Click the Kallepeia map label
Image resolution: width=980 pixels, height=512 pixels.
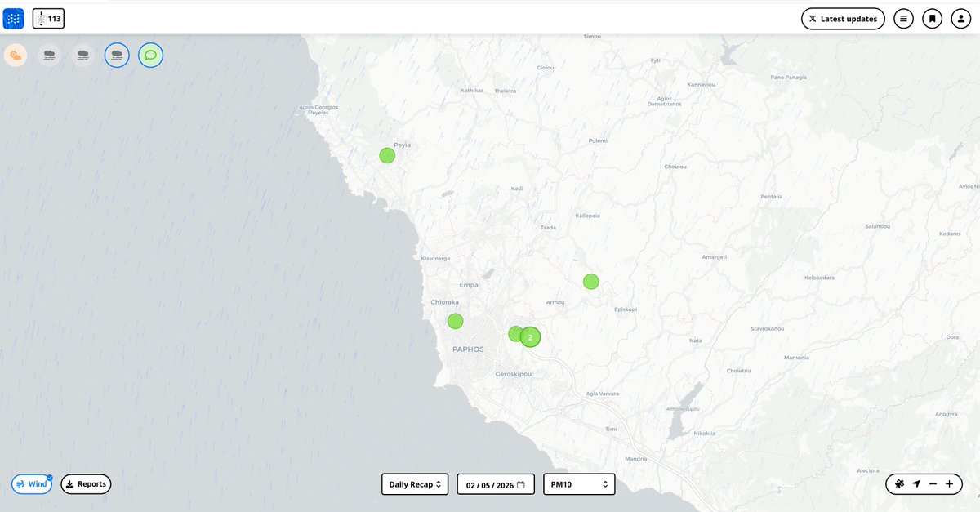[587, 216]
